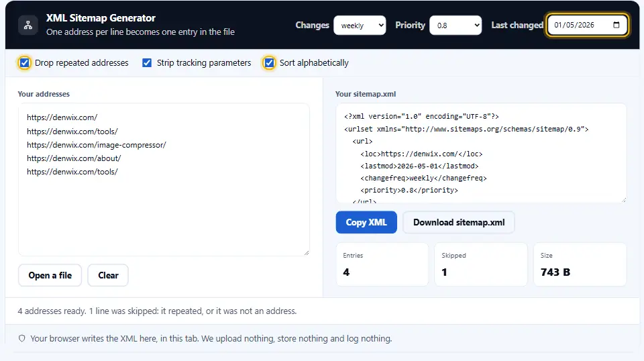
Task: Open the Priority dropdown
Action: coord(455,25)
